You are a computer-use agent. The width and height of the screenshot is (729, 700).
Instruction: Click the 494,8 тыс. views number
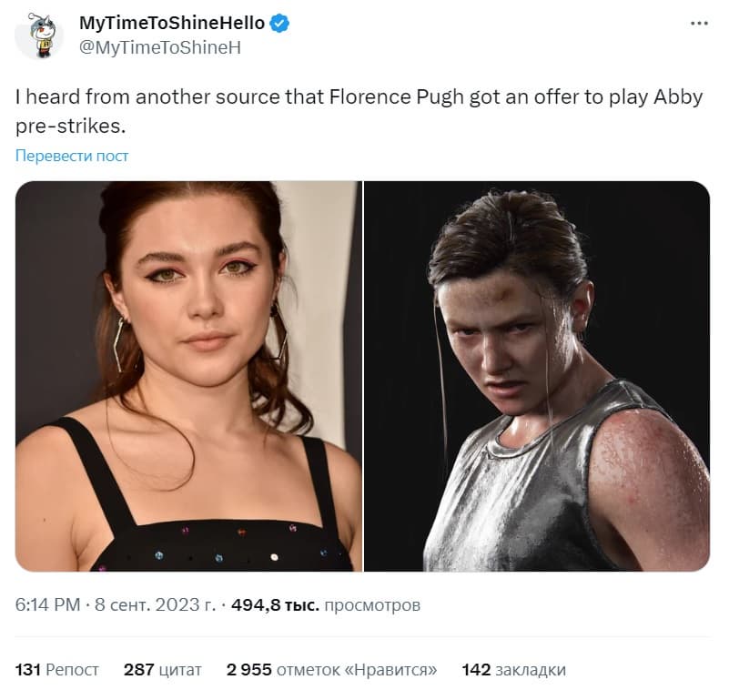(x=275, y=604)
